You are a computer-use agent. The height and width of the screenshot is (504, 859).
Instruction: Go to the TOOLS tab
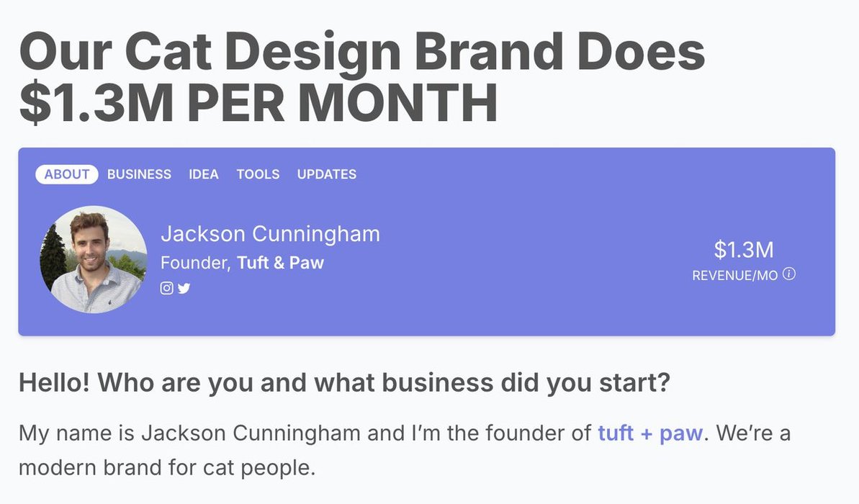coord(258,174)
